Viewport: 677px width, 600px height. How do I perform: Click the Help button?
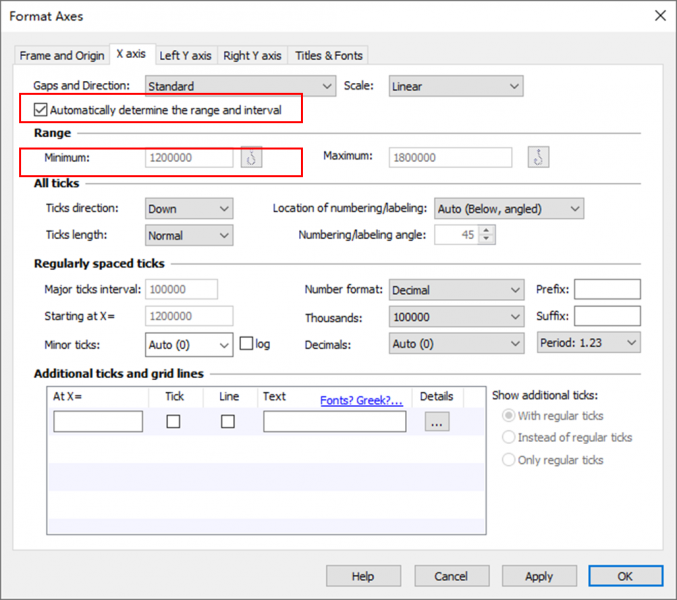(x=363, y=576)
